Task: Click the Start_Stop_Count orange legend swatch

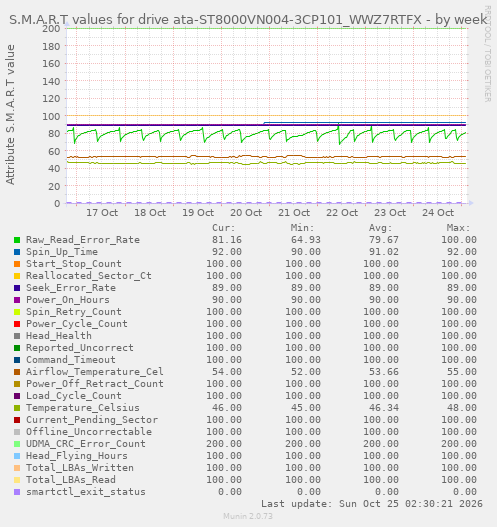Action: [17, 264]
